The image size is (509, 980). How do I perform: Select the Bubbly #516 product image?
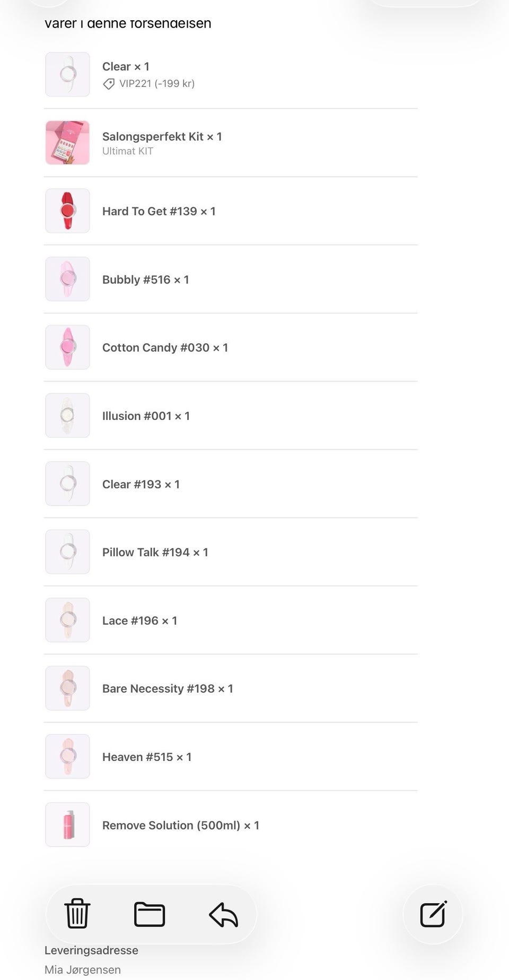(67, 279)
